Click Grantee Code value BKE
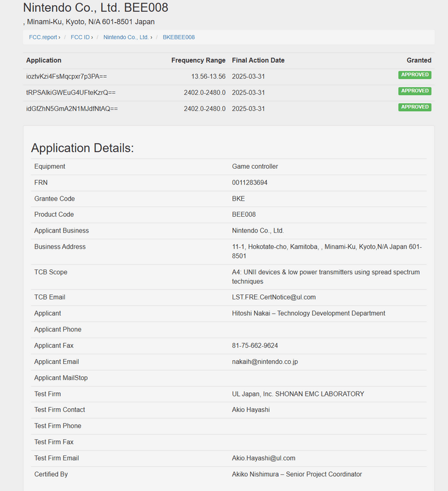448x491 pixels. pyautogui.click(x=238, y=199)
